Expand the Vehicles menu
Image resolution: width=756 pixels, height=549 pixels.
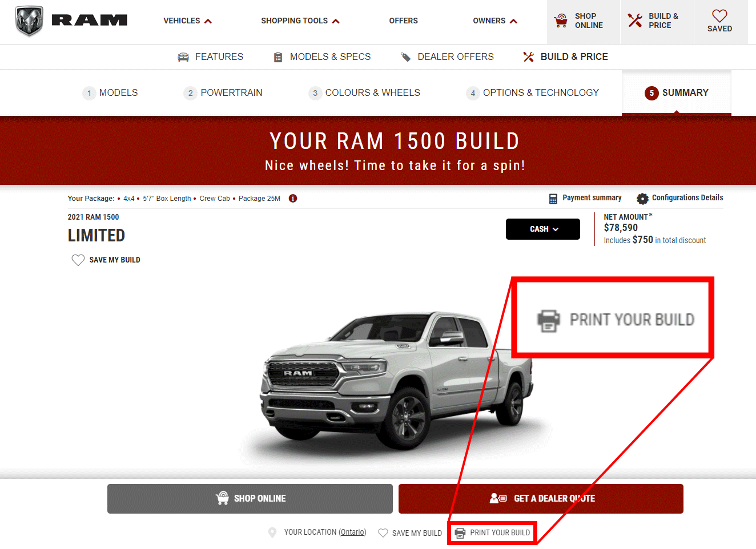click(x=187, y=21)
